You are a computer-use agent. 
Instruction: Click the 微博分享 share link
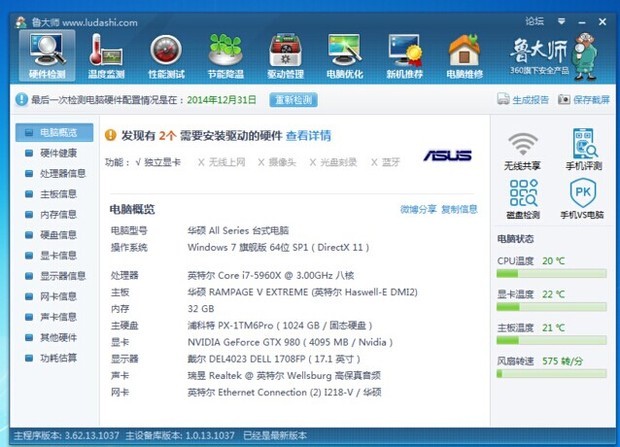[x=418, y=209]
